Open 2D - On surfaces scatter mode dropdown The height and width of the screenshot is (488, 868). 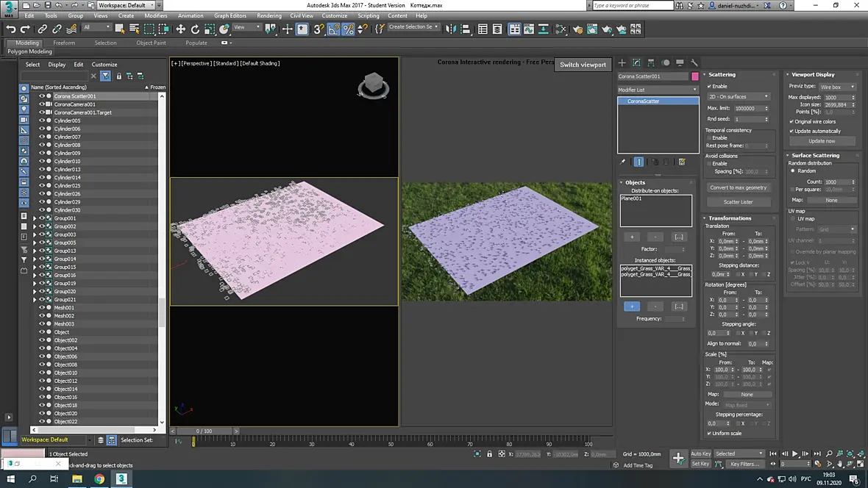738,97
